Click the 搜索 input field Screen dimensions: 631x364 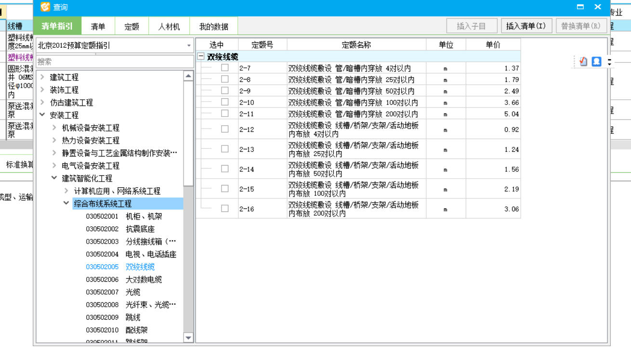click(x=115, y=62)
